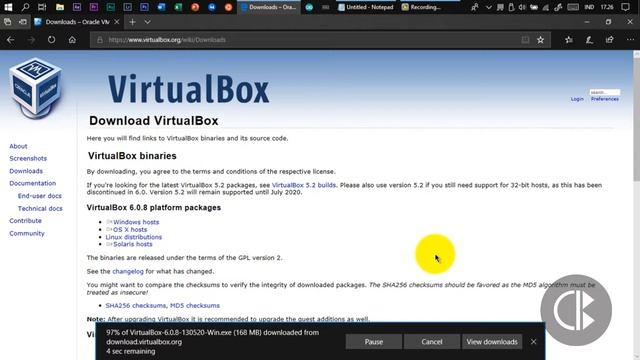
Task: Open the People icon in the system tray
Action: [475, 7]
